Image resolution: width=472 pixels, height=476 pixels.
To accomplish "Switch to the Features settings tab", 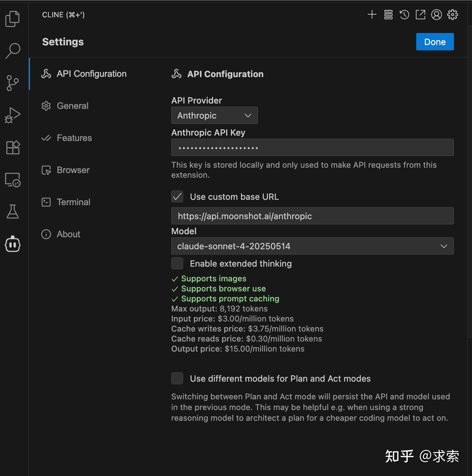I will click(74, 138).
